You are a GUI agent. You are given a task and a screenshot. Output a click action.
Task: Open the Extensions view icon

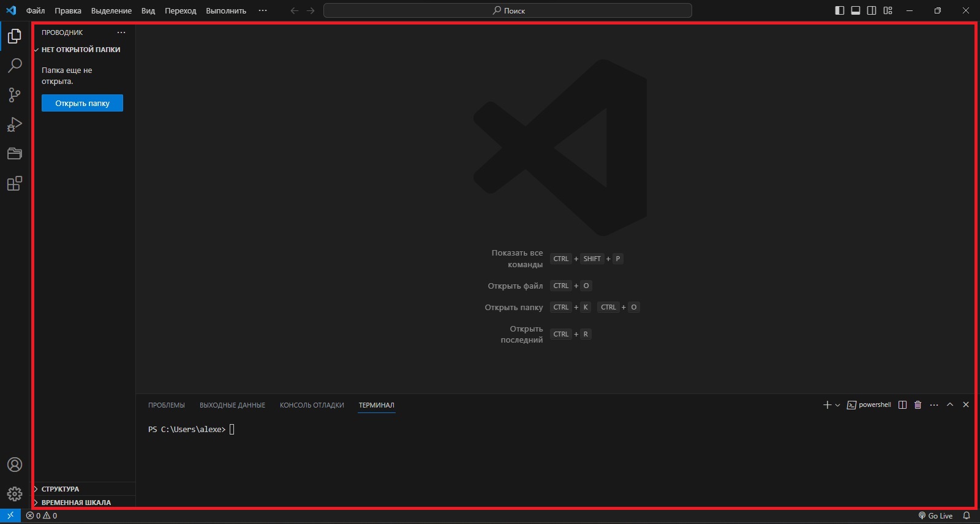(x=15, y=183)
